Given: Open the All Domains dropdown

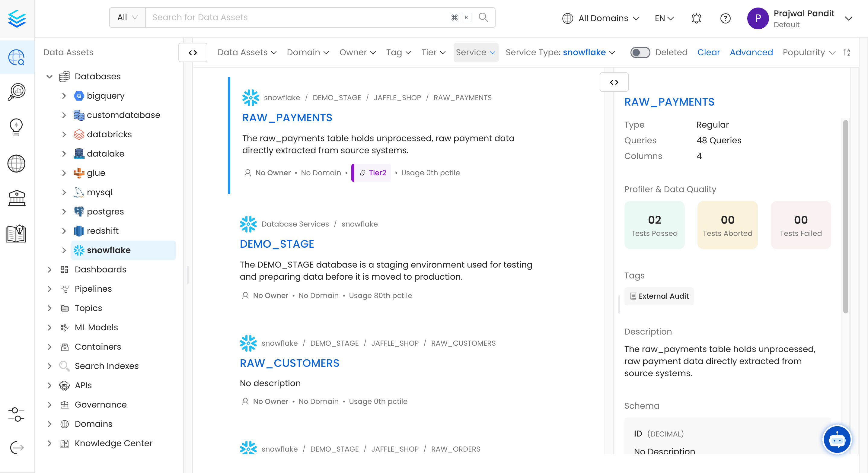Looking at the screenshot, I should (x=601, y=18).
